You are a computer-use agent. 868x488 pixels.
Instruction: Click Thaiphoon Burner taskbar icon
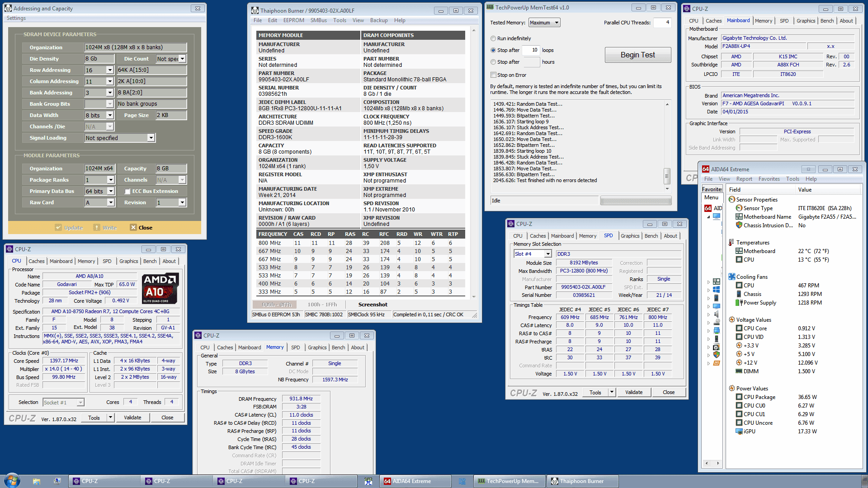(x=585, y=481)
